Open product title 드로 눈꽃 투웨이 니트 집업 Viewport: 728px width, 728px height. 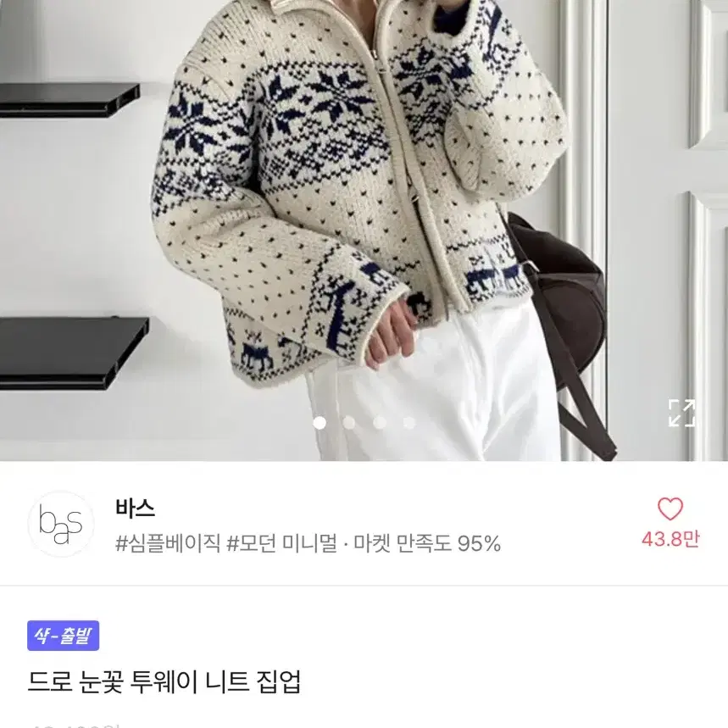164,681
